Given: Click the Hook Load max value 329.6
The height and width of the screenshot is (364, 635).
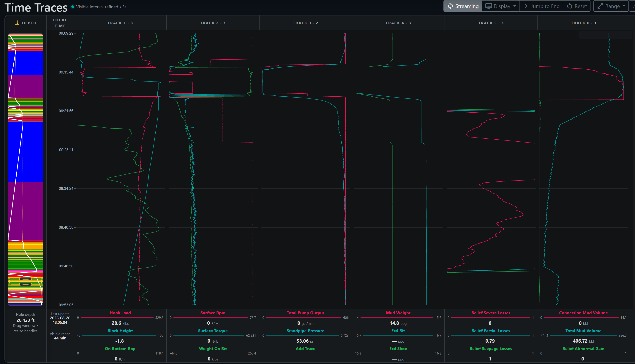Looking at the screenshot, I should tap(159, 318).
